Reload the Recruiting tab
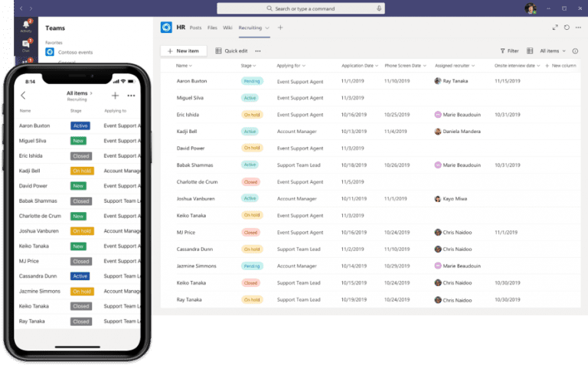The image size is (588, 365). coord(566,28)
